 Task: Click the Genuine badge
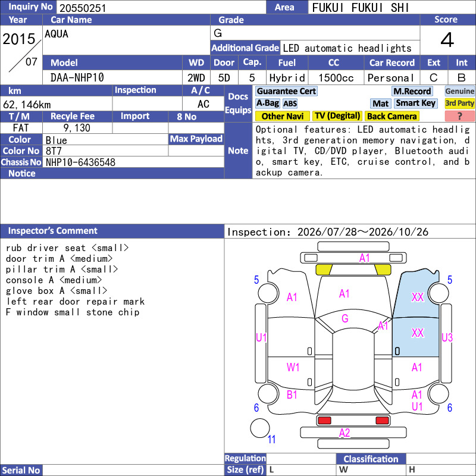[x=459, y=91]
